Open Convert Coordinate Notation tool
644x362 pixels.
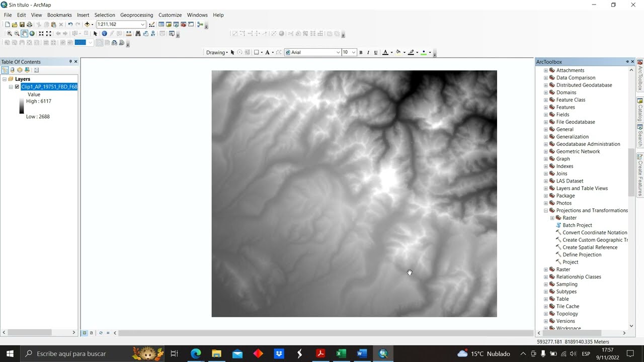(595, 233)
